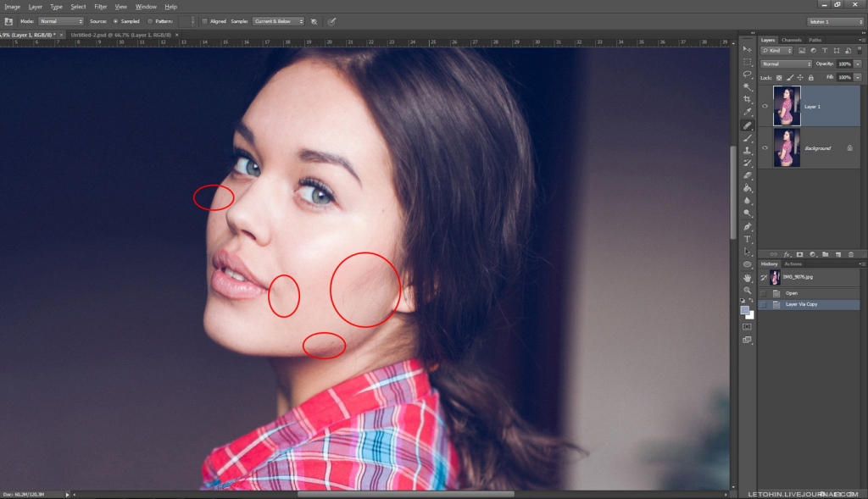This screenshot has width=868, height=499.
Task: Open the layer blend mode dropdown
Action: click(x=786, y=64)
